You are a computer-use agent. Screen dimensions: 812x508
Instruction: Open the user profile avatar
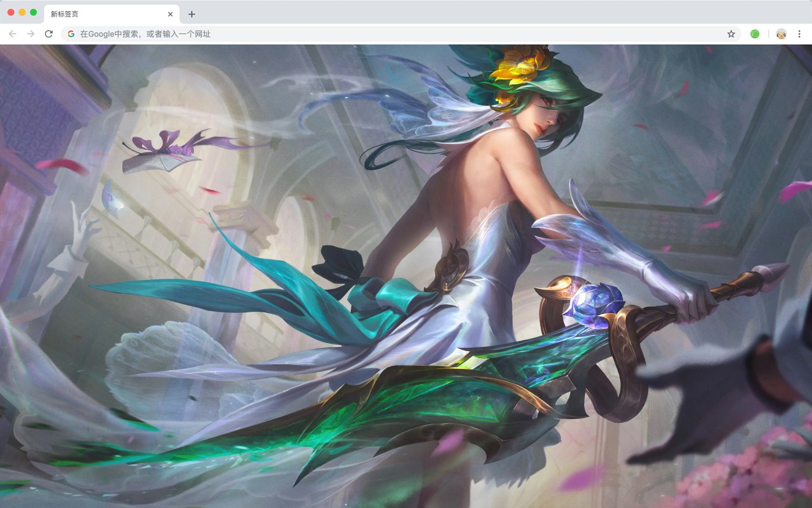coord(782,34)
